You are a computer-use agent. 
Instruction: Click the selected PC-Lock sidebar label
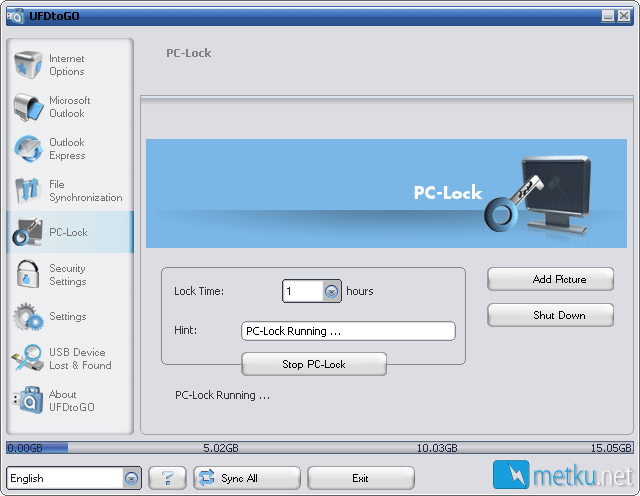click(68, 232)
